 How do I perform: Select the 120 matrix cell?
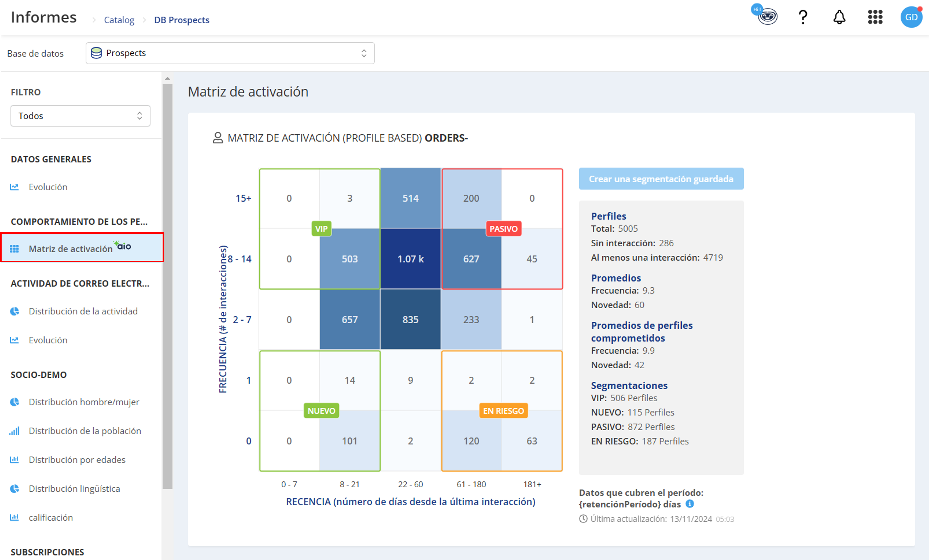pyautogui.click(x=471, y=441)
